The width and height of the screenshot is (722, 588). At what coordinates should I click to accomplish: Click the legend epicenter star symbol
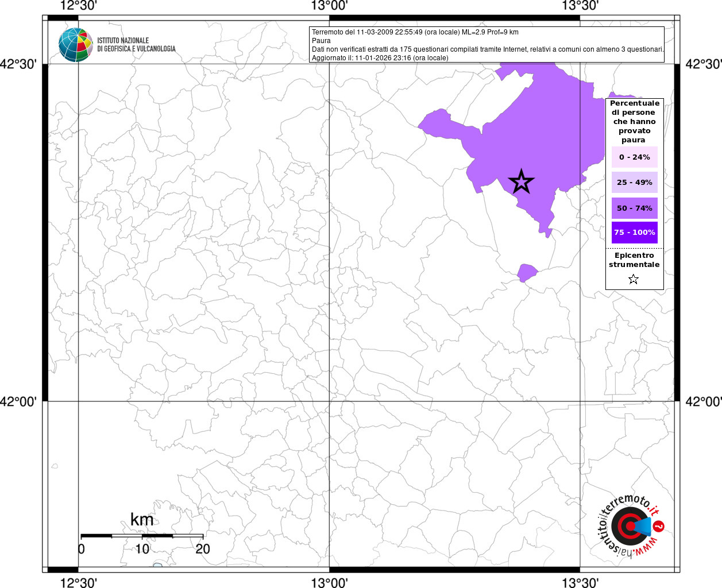(x=634, y=279)
